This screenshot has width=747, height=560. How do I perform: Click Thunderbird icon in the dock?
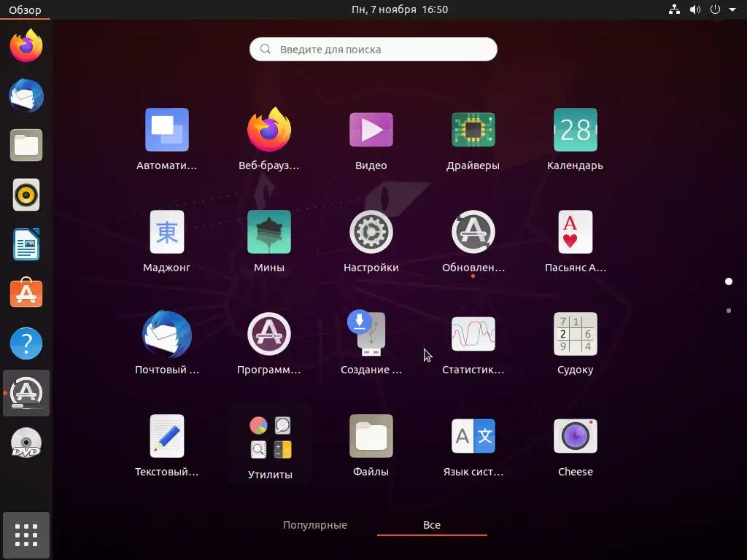pyautogui.click(x=26, y=96)
